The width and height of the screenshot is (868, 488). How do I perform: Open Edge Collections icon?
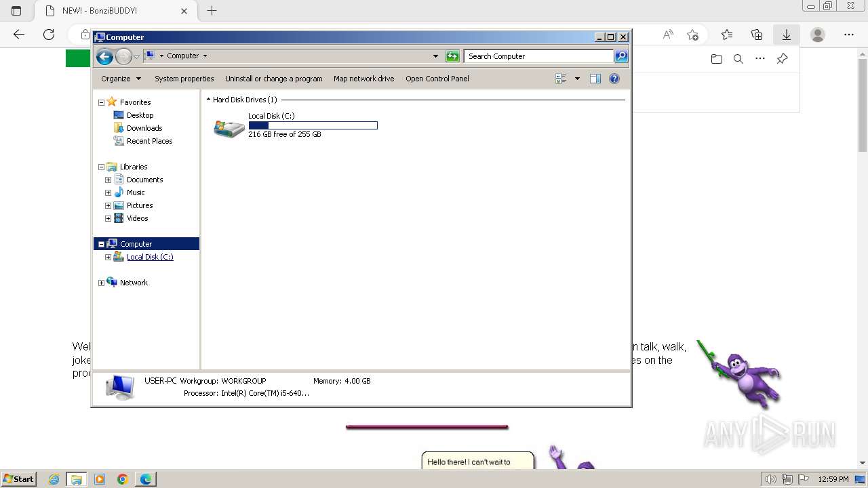click(757, 35)
